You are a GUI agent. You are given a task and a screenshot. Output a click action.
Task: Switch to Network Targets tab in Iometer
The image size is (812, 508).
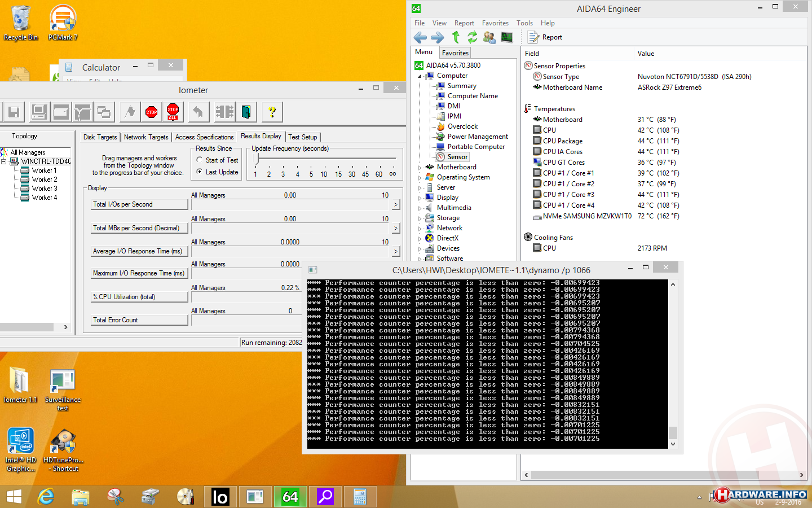[x=146, y=137]
